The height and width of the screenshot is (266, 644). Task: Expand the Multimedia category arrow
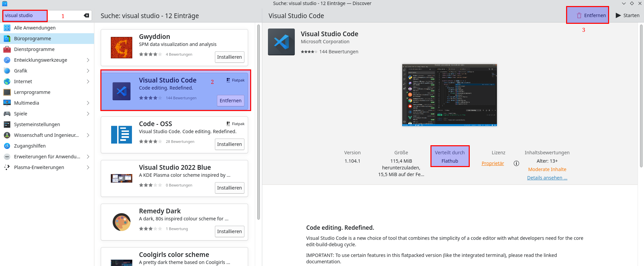pos(88,103)
